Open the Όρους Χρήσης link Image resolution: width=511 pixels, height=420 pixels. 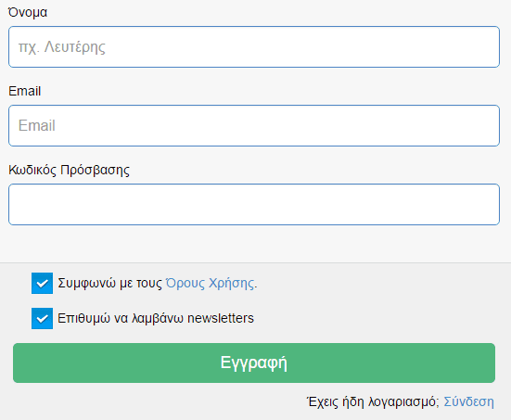pos(211,283)
